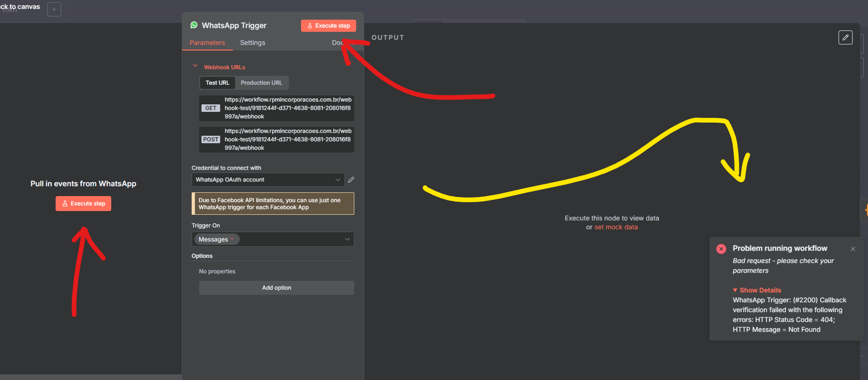Click Execute step button under Pull in events
The height and width of the screenshot is (380, 868).
tap(83, 204)
